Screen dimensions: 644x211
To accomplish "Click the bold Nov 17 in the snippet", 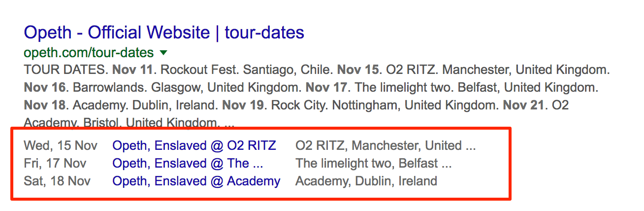I will pos(327,88).
